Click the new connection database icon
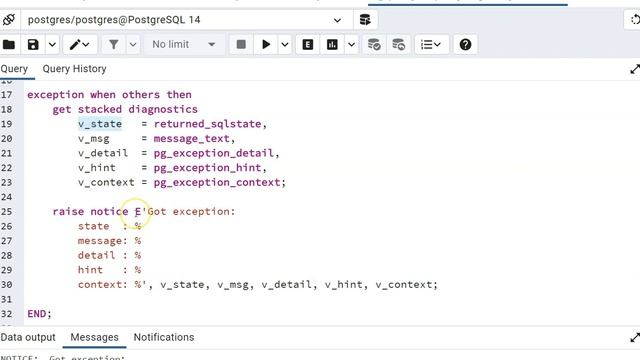This screenshot has height=360, width=640. point(365,20)
